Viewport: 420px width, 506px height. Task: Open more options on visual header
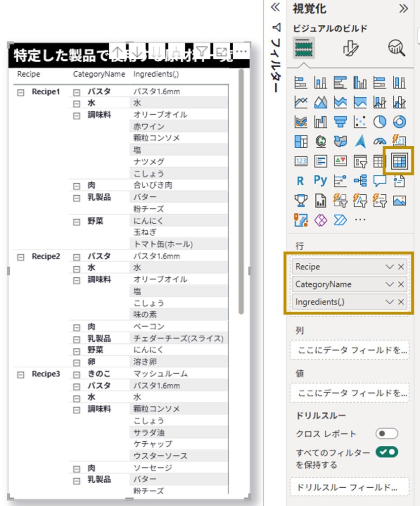pos(241,51)
